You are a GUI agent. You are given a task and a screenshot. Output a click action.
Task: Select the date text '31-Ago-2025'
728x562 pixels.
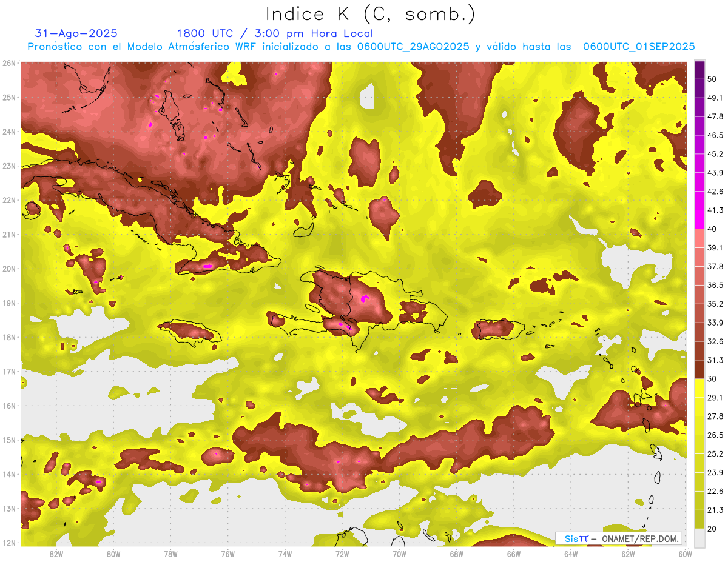[76, 33]
